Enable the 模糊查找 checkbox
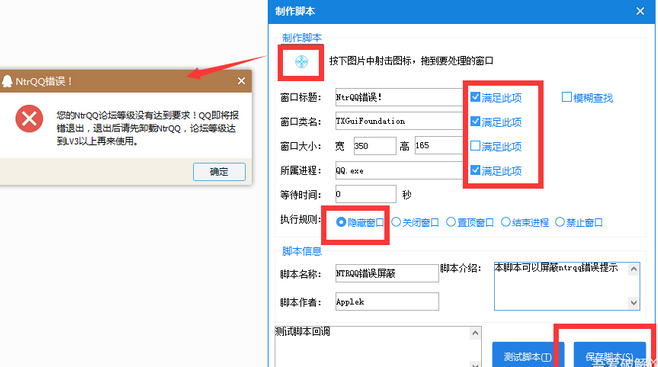Viewport: 658px width, 367px height. click(567, 97)
